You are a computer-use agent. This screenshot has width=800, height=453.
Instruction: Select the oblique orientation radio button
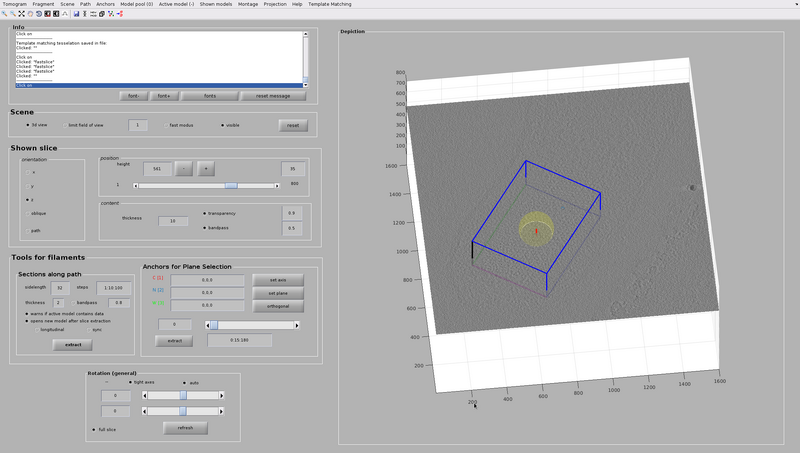point(27,213)
